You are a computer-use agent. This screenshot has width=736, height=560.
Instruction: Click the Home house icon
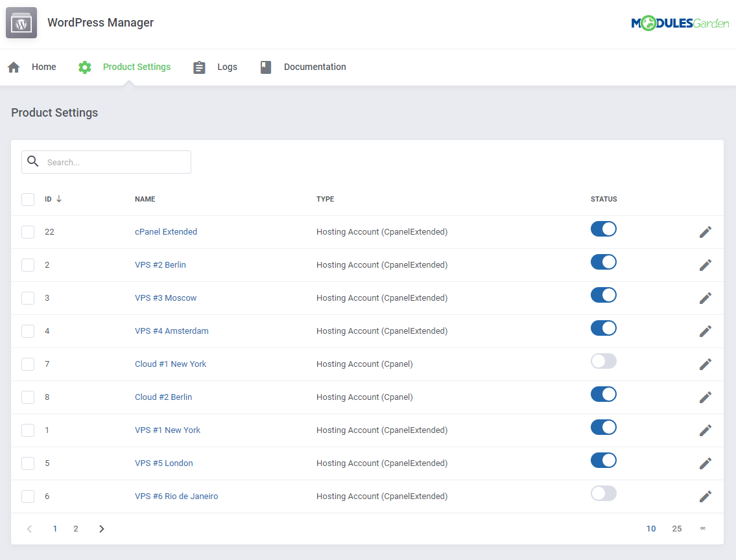pyautogui.click(x=14, y=67)
